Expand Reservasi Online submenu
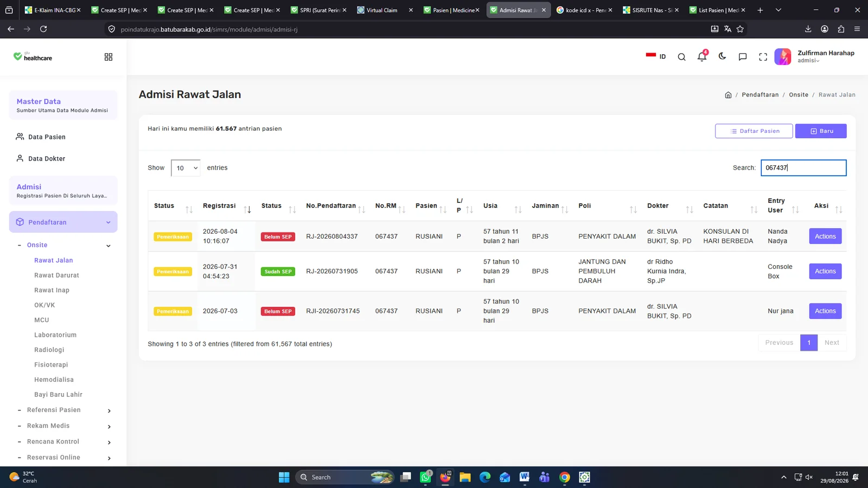Image resolution: width=868 pixels, height=488 pixels. pos(65,458)
